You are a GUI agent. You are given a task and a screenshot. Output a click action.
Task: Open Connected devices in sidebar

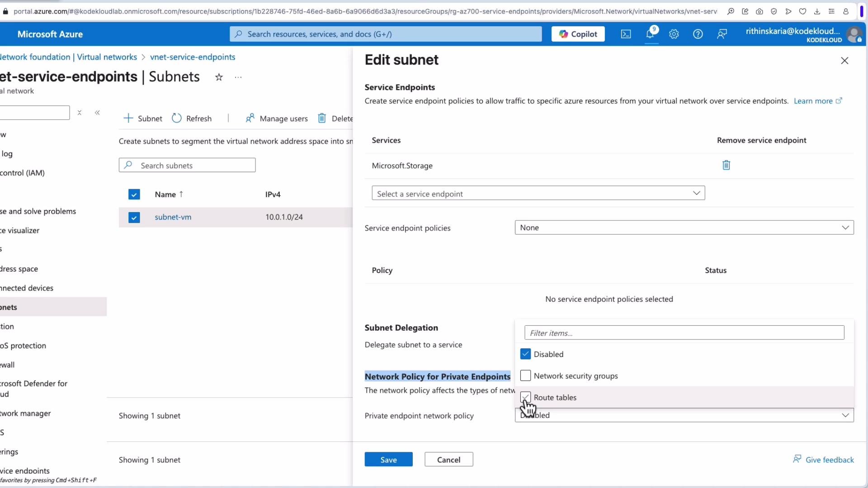coord(27,288)
